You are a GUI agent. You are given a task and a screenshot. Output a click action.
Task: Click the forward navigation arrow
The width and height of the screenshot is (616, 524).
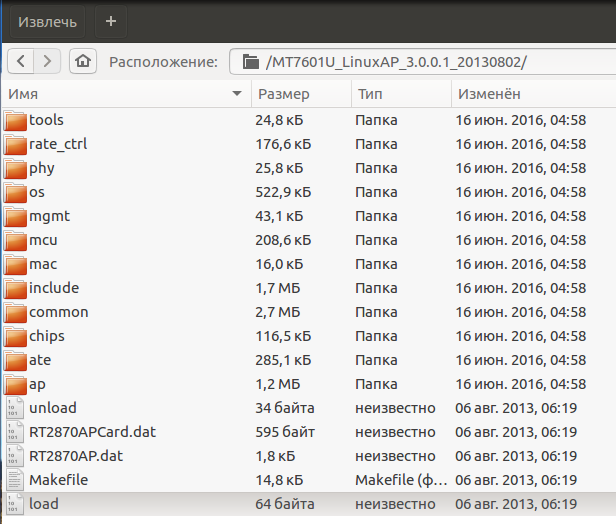tap(47, 61)
